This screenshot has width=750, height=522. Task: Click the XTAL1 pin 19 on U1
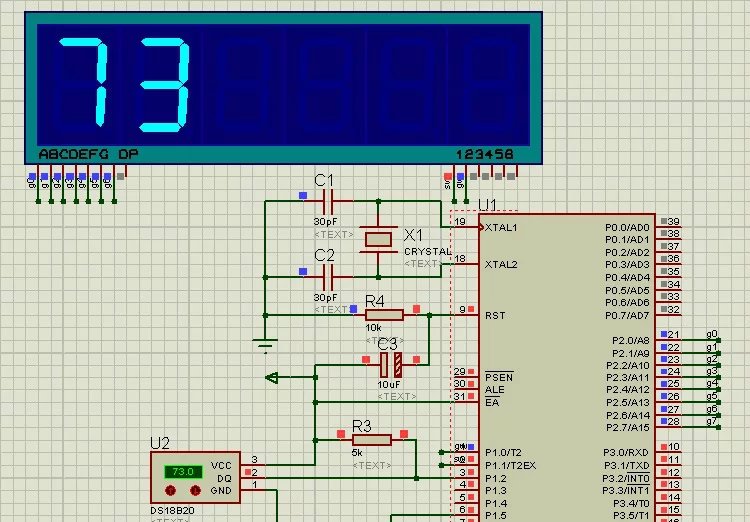tap(468, 227)
